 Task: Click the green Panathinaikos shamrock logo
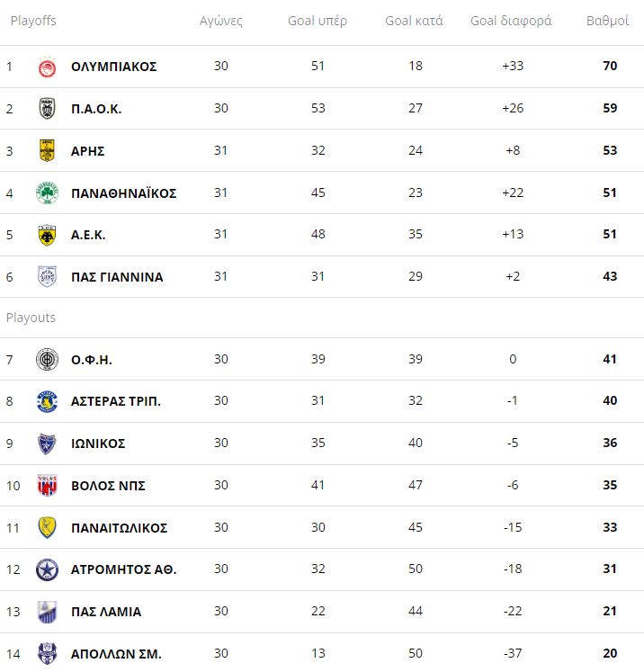coord(47,193)
